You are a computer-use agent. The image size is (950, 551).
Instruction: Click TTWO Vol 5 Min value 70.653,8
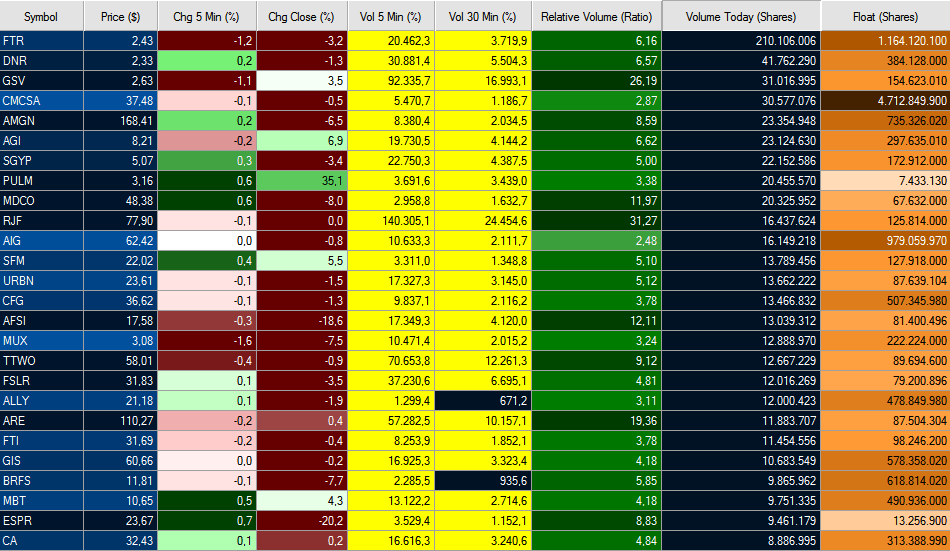tap(391, 361)
